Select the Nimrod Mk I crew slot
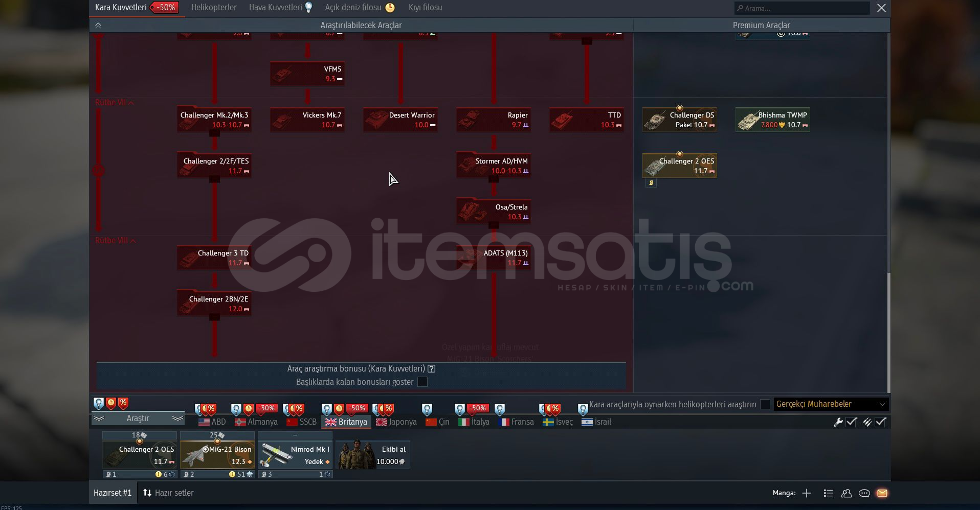 point(295,455)
